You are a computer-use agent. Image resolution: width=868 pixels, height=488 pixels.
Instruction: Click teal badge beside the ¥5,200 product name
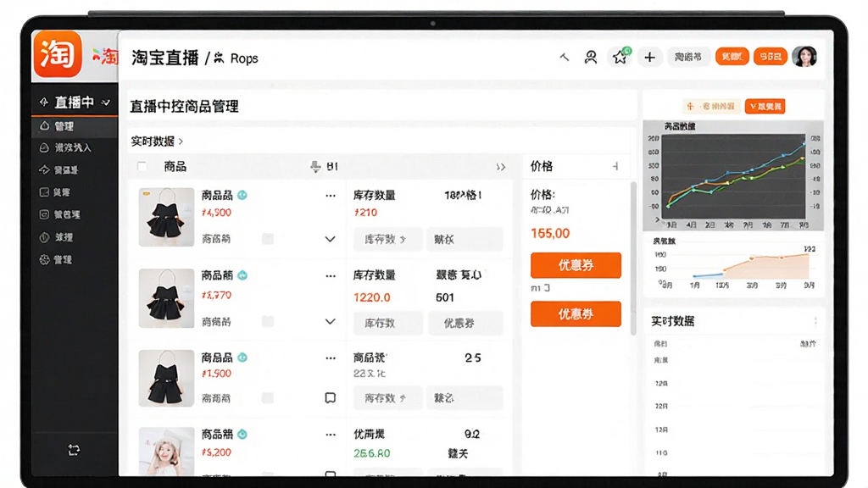point(242,435)
